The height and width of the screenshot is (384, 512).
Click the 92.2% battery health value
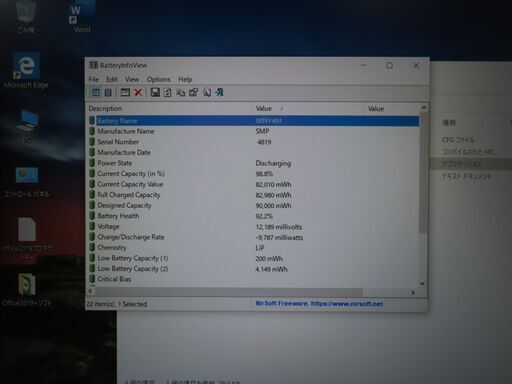point(264,216)
